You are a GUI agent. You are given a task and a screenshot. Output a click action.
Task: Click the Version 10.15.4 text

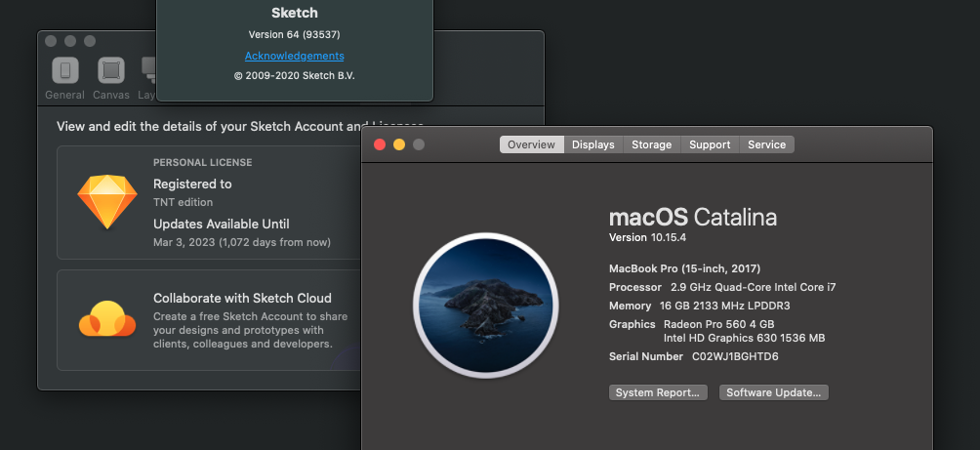point(647,237)
